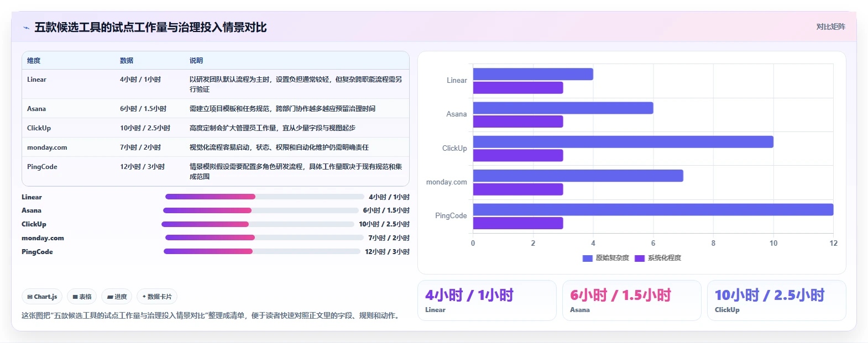Click the 维度 column header

tap(34, 61)
